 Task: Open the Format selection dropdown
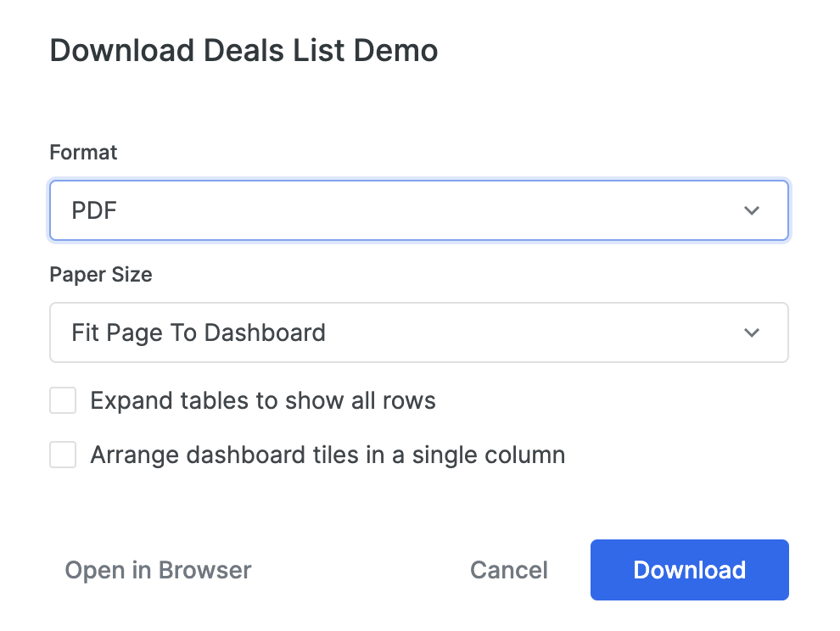coord(419,210)
